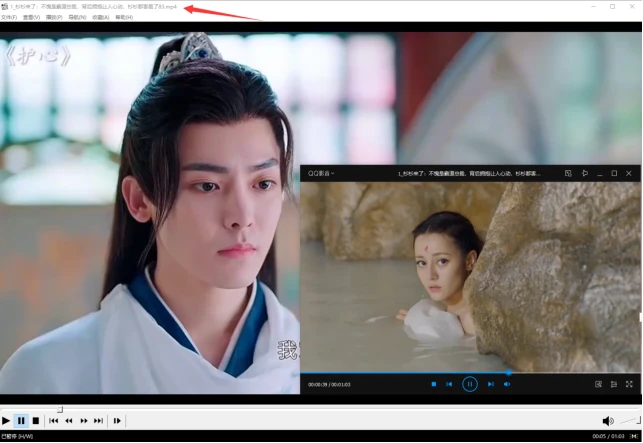The width and height of the screenshot is (643, 443).
Task: Click the highlighted Pause button in MPC toolbar
Action: [21, 420]
